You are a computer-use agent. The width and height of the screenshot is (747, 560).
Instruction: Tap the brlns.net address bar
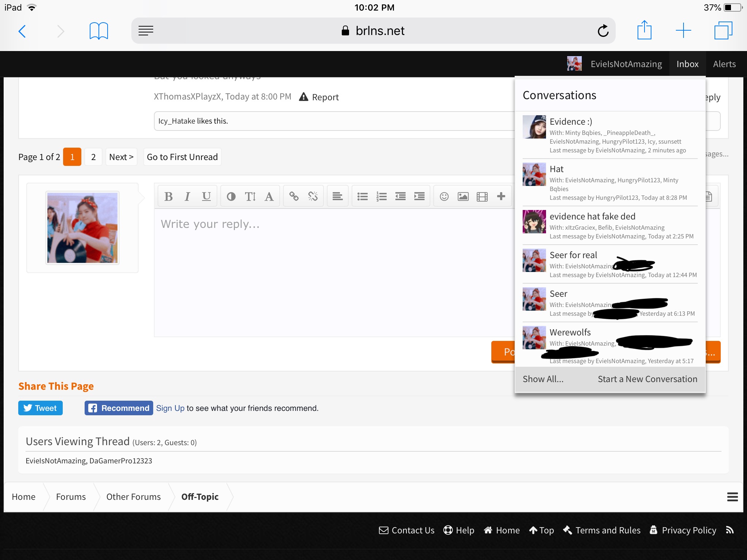point(373,31)
